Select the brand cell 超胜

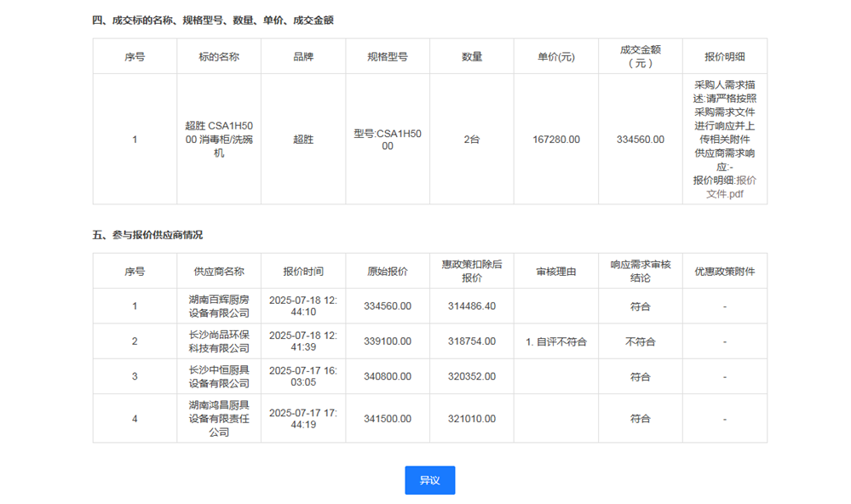(303, 140)
